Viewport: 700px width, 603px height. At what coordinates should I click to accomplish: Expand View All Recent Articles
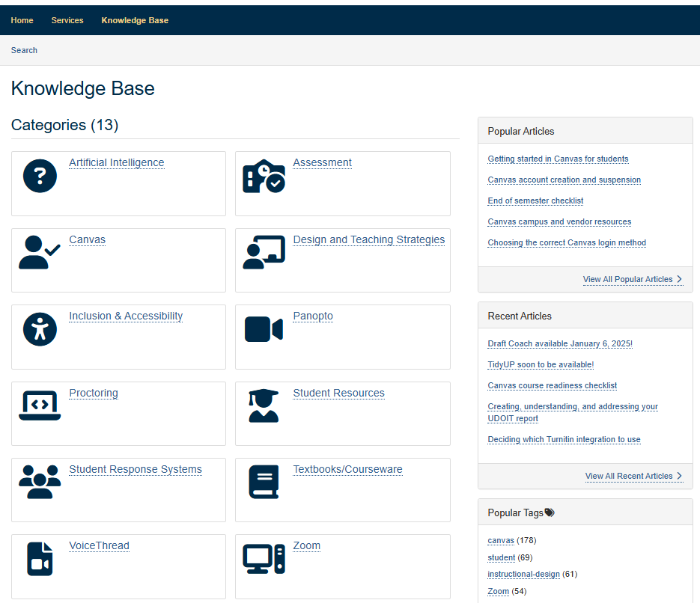point(633,476)
